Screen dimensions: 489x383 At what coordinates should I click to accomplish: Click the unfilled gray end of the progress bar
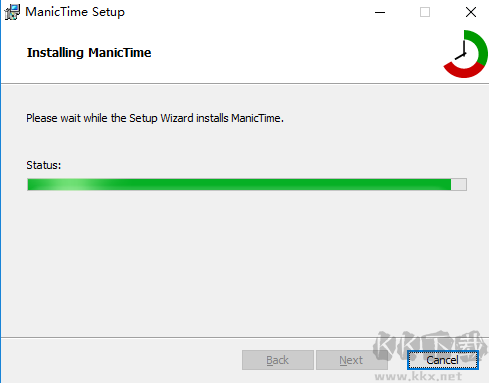click(459, 184)
